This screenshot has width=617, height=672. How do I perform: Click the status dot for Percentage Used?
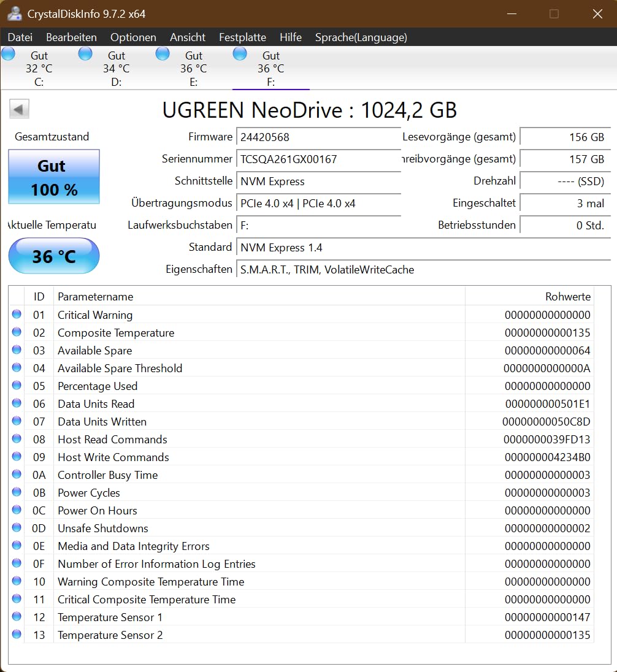tap(17, 385)
